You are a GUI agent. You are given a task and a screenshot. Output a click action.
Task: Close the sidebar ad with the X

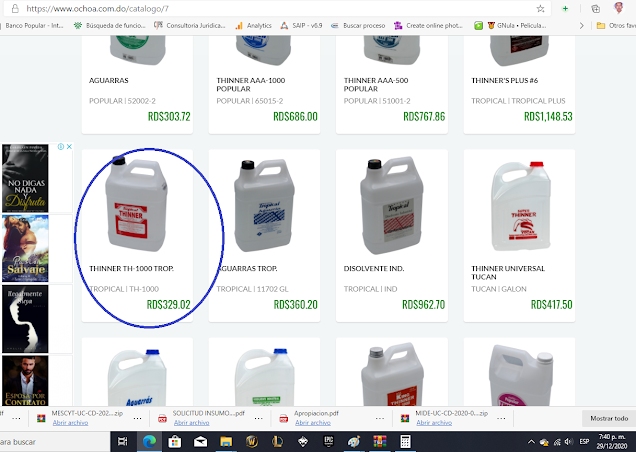(69, 146)
